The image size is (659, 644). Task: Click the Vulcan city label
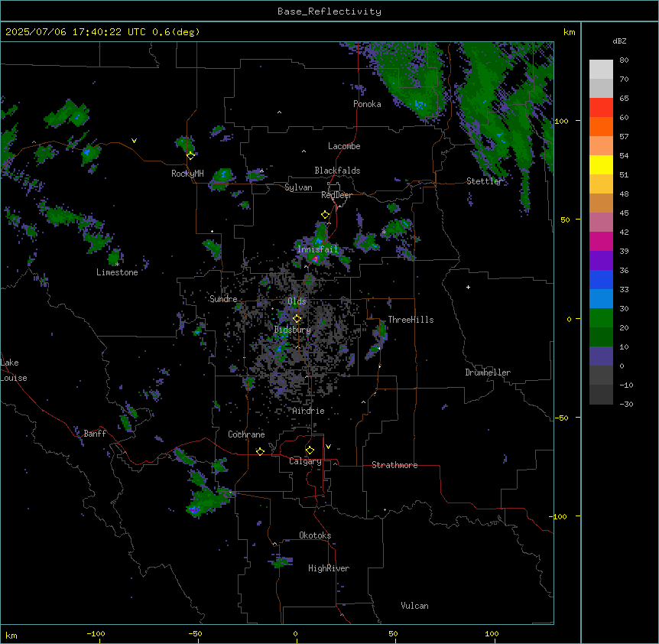415,606
